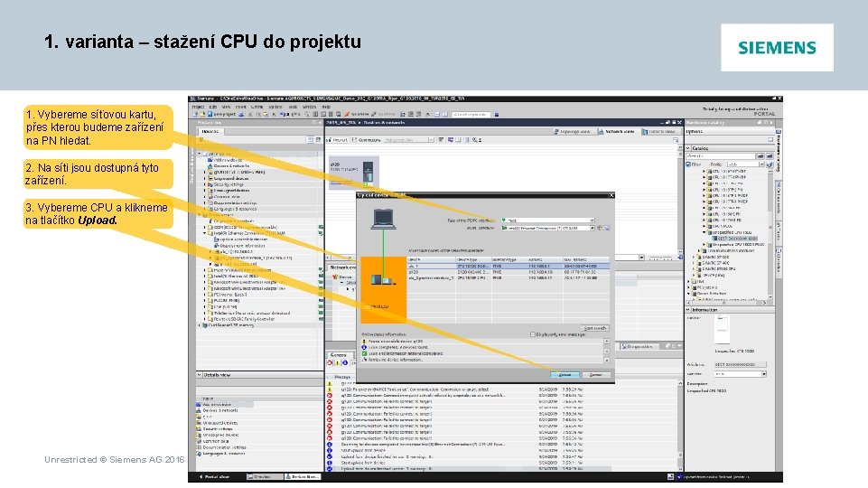
Task: Click search downward icon in hardware catalog
Action: click(x=761, y=156)
